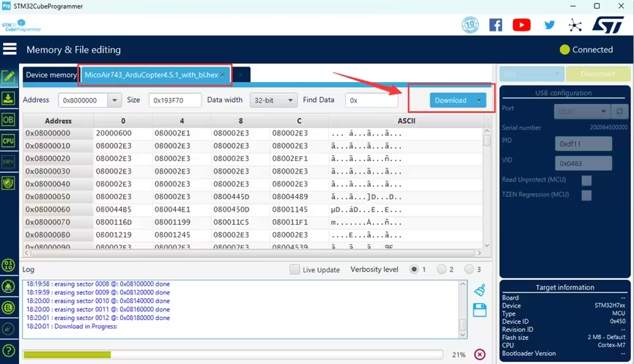Open the register viewer 0110 icon
The width and height of the screenshot is (634, 364).
[x=9, y=265]
